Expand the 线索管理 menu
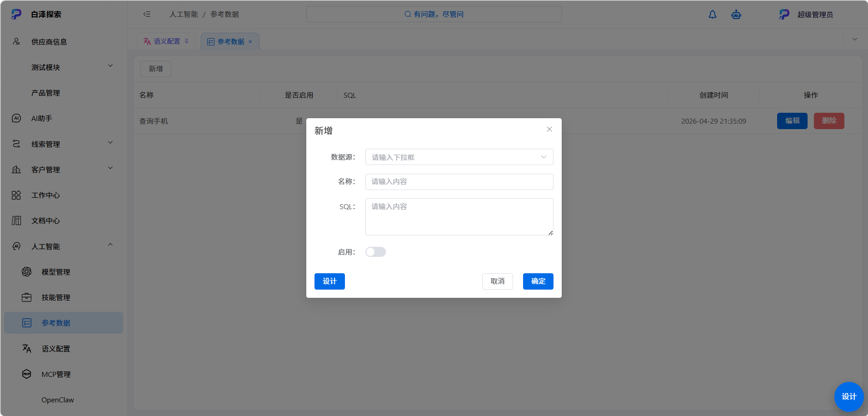The width and height of the screenshot is (868, 416). pos(110,143)
